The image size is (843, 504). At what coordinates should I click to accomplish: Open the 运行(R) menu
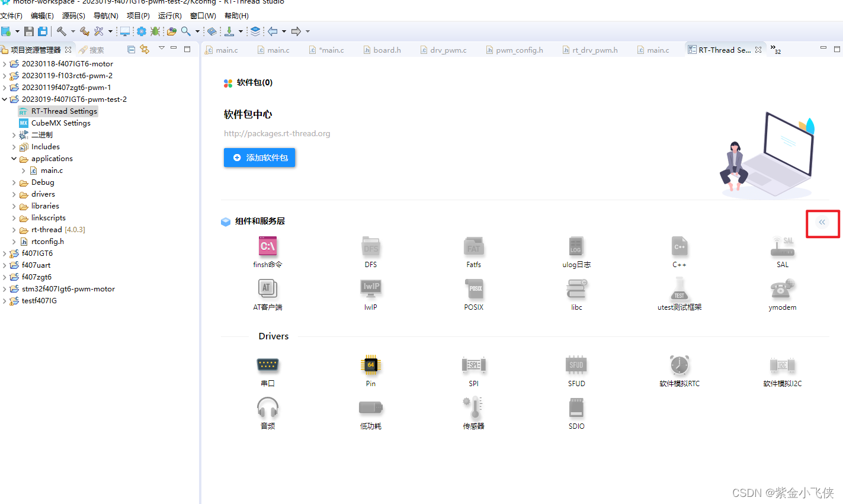(170, 16)
